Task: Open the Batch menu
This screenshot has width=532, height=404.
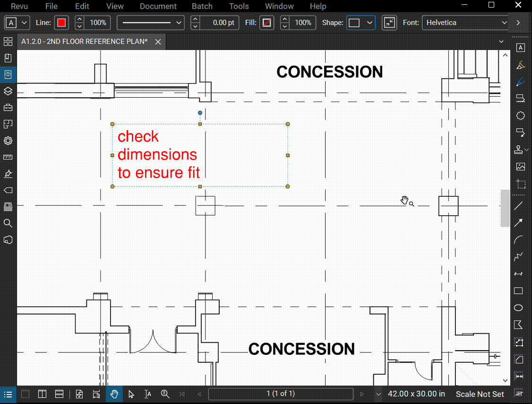Action: pos(202,6)
